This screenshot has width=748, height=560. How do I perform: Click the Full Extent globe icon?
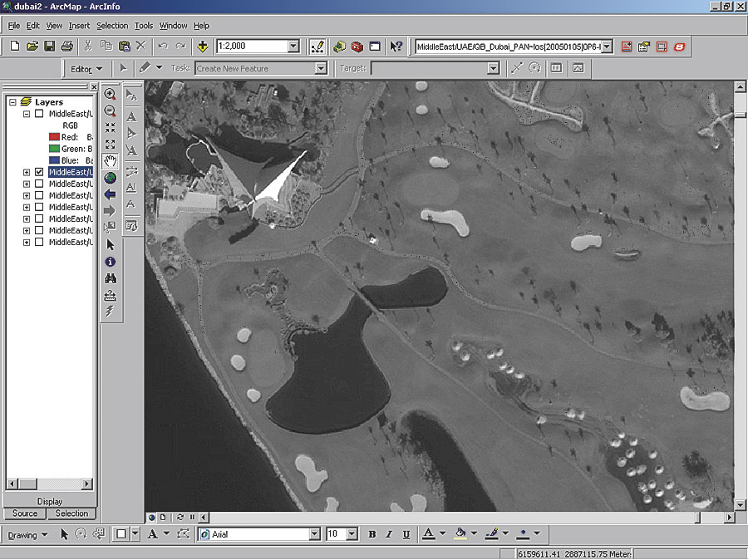110,177
